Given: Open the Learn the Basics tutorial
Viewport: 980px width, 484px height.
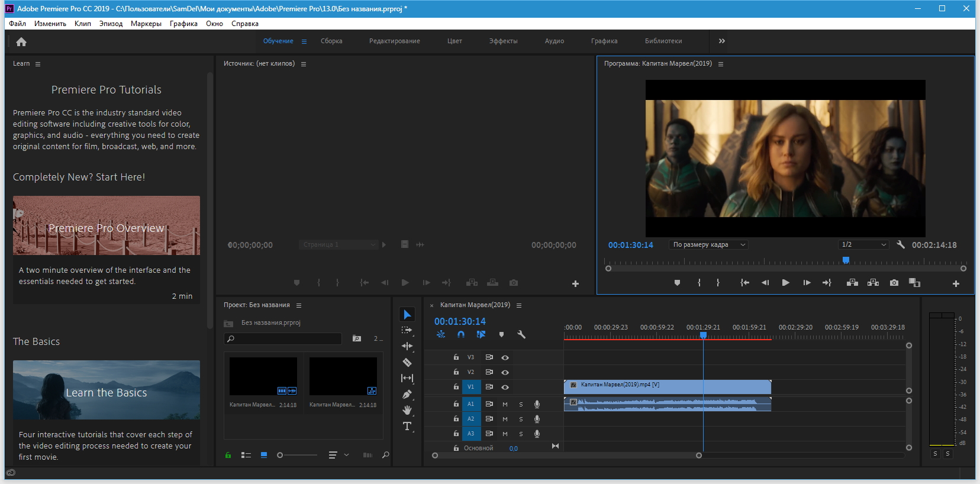Looking at the screenshot, I should [x=107, y=390].
